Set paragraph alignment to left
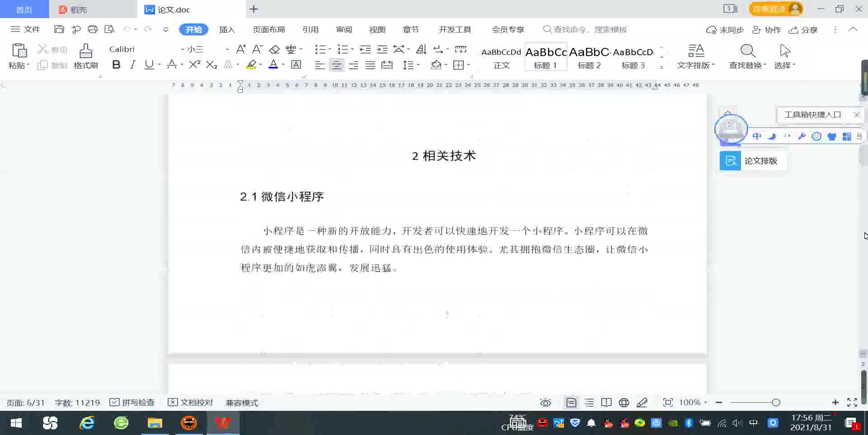868x435 pixels. click(320, 65)
